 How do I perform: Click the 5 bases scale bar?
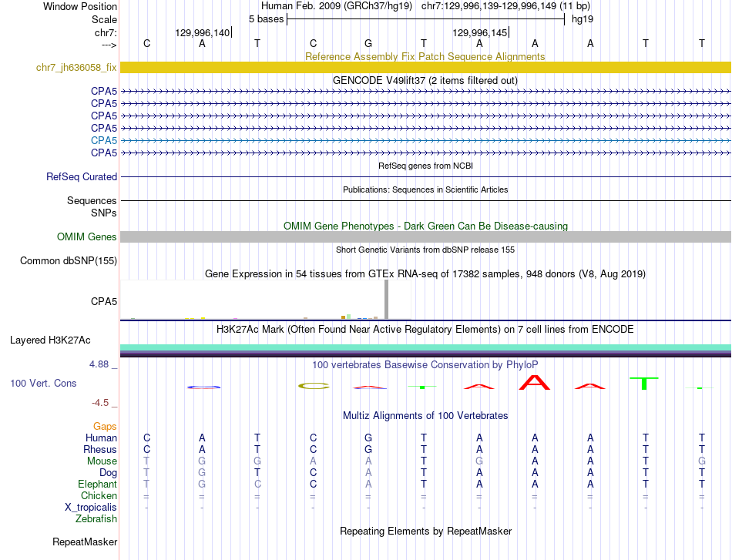425,19
